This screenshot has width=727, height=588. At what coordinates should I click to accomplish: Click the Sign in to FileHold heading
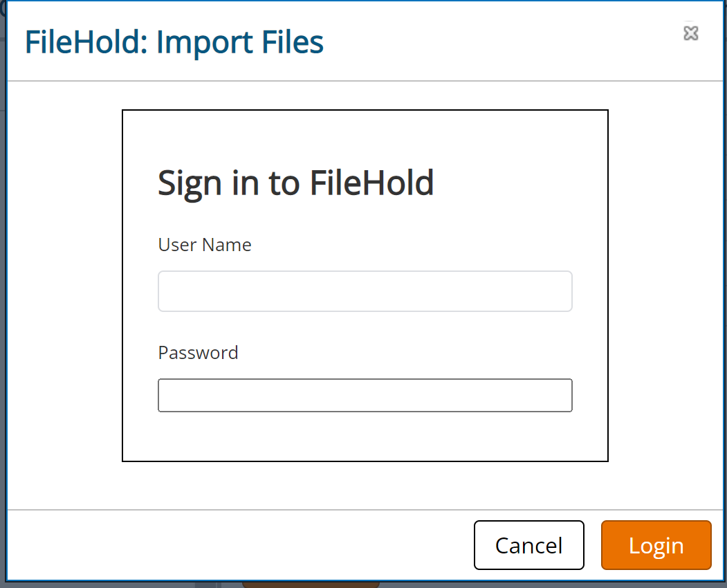(x=295, y=183)
